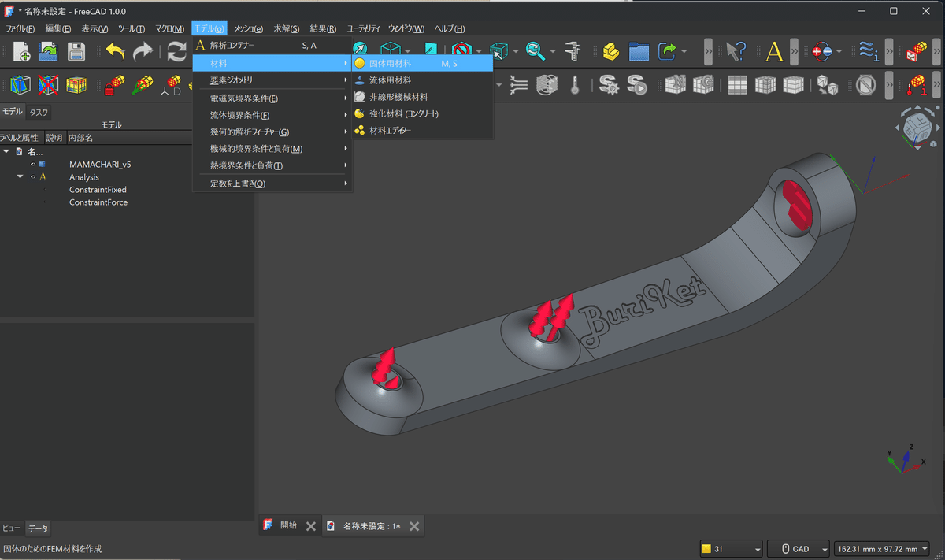The height and width of the screenshot is (560, 945).
Task: Select ConstraintForce in the tree
Action: tap(98, 202)
